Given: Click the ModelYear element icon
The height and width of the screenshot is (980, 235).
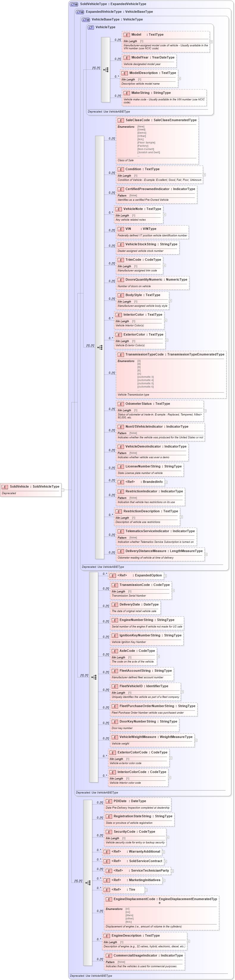Looking at the screenshot, I should [126, 58].
